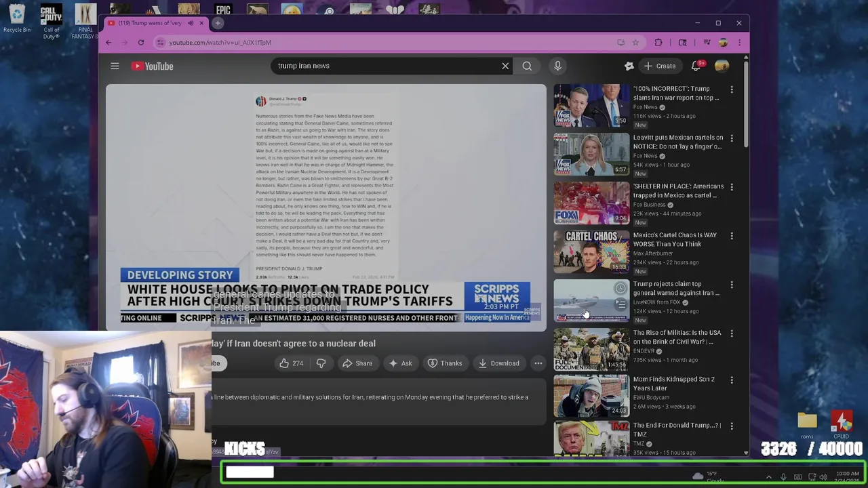
Task: Click the ENDEVR channel name
Action: point(644,351)
